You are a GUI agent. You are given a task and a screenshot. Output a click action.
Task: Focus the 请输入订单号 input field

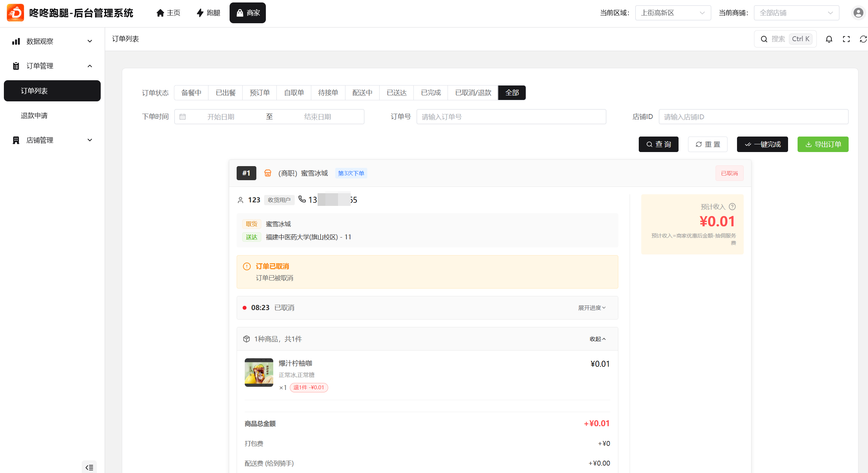(511, 116)
